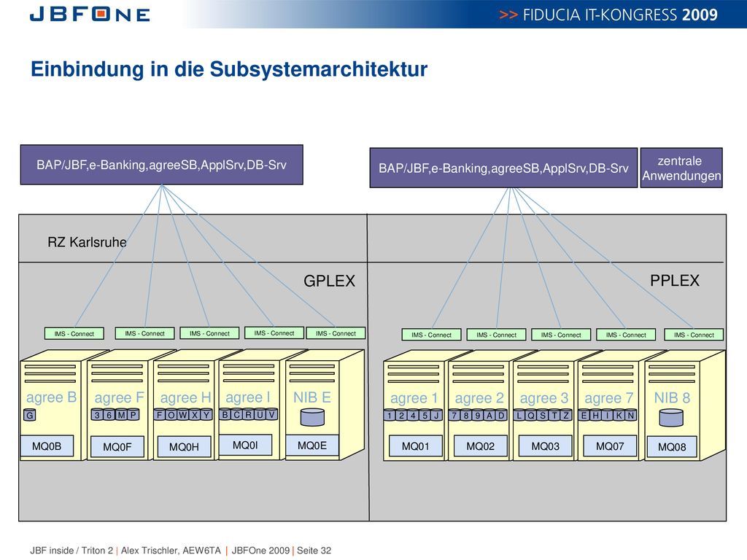The image size is (747, 560).
Task: Click database cylinder Z in agree 3
Action: (x=566, y=415)
